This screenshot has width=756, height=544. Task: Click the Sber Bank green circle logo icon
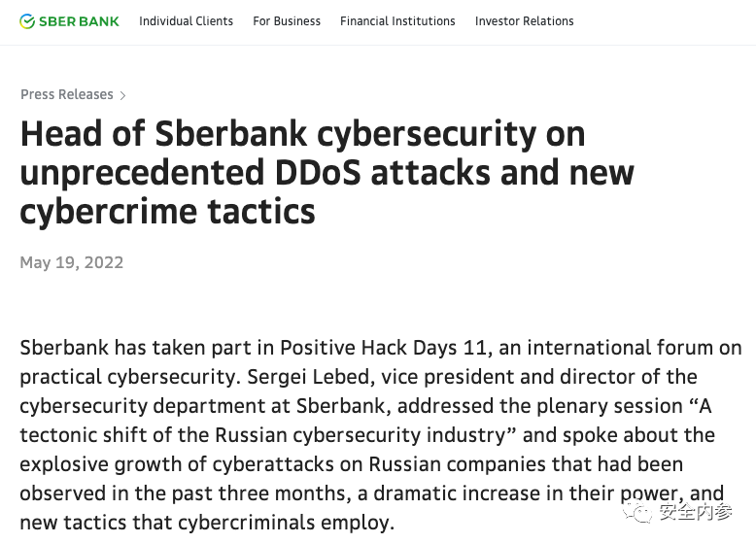pyautogui.click(x=27, y=21)
